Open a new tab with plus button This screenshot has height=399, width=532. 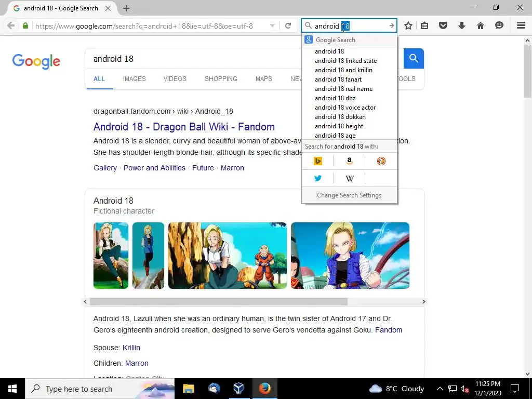[x=126, y=8]
